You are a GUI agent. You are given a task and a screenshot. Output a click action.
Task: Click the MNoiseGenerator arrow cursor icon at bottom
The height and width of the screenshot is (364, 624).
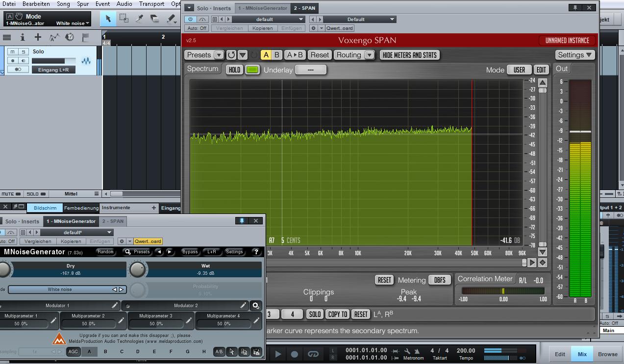coord(231,352)
